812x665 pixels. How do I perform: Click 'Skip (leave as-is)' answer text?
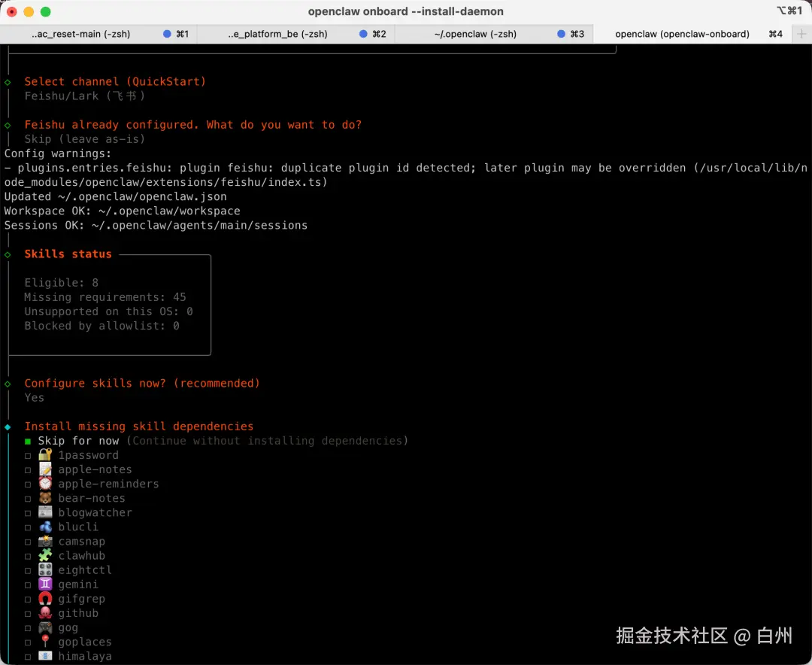pos(85,139)
